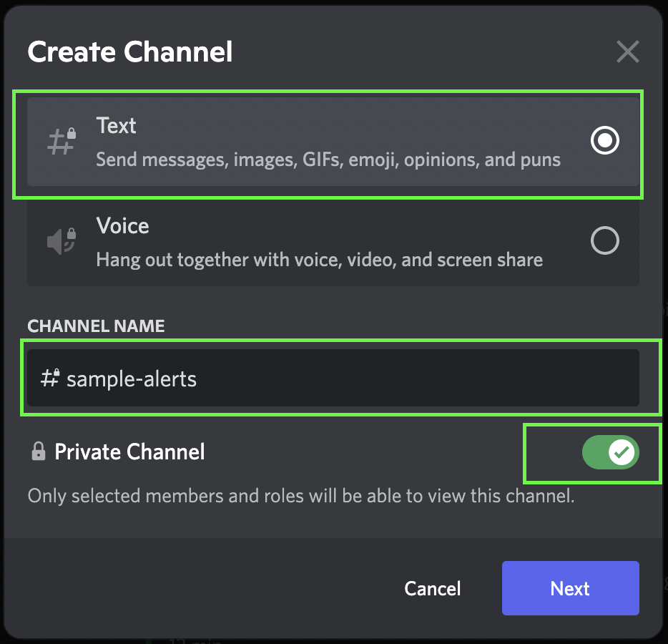Viewport: 668px width, 644px height.
Task: Choose the Text channel type label
Action: point(117,125)
